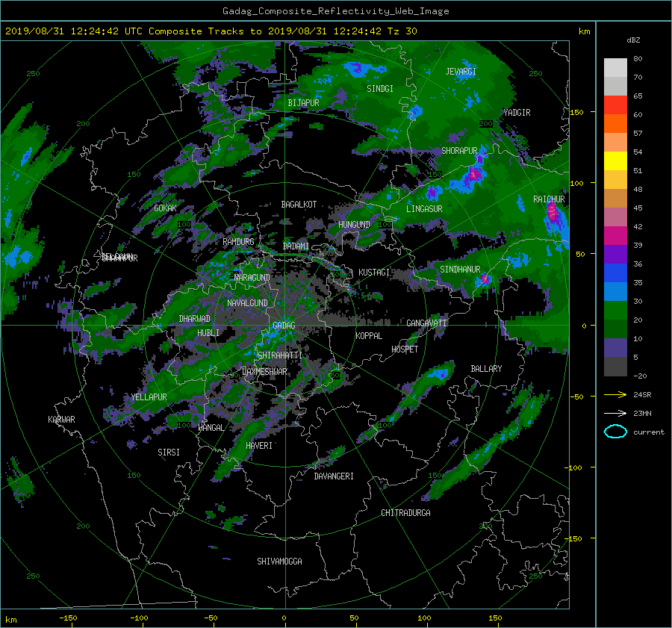Click the yellow 24SR track arrow in legend
672x628 pixels.
615,394
